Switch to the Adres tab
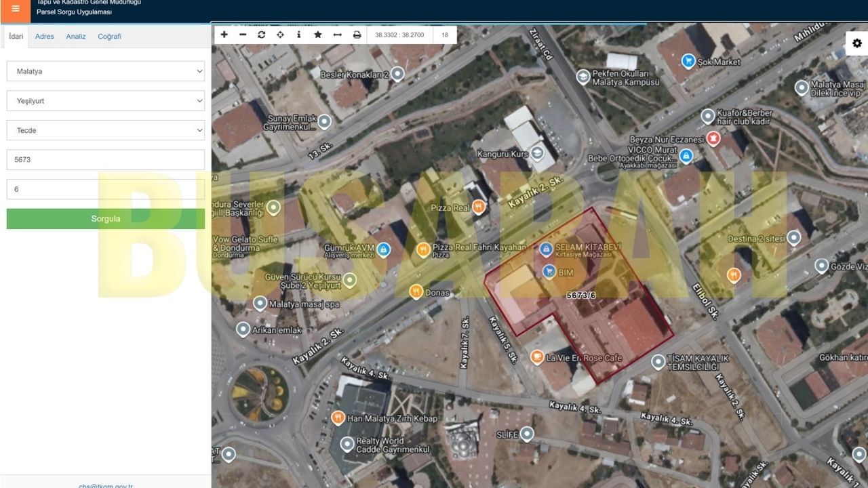This screenshot has height=488, width=868. pos(45,37)
